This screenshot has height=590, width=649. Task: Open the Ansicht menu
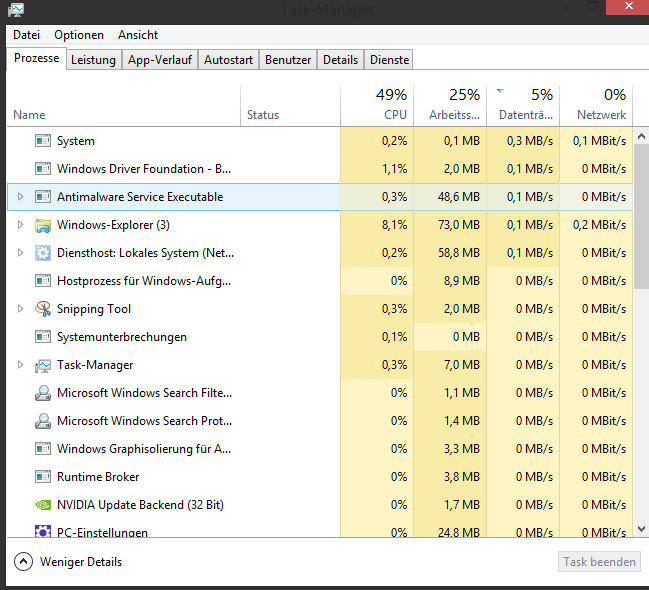point(138,35)
